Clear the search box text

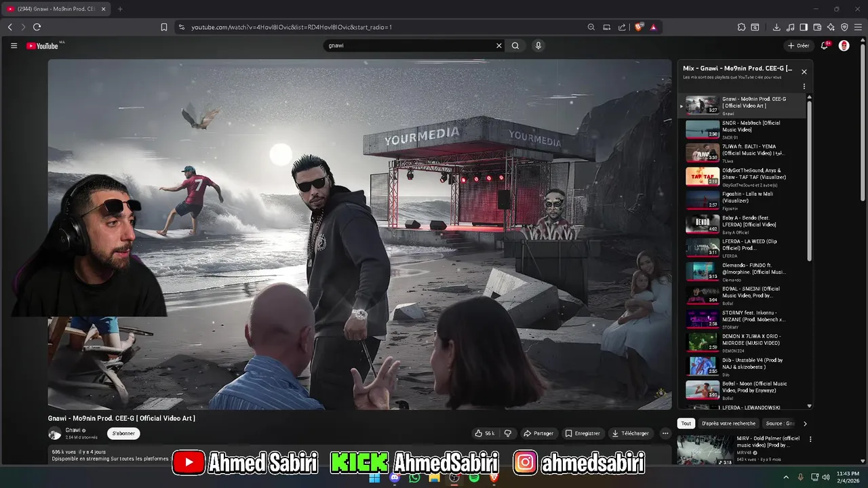coord(499,45)
